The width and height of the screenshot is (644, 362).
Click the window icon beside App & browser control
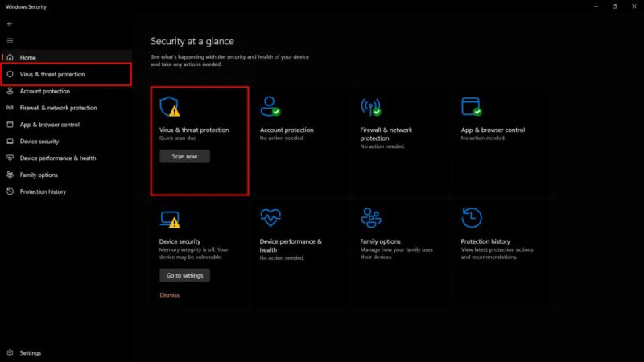pos(10,125)
